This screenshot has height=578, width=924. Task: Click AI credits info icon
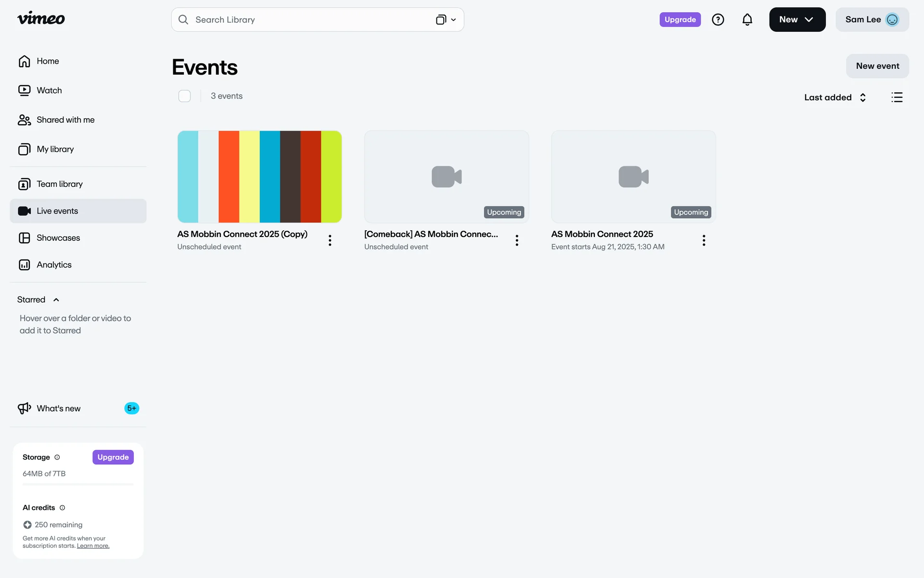[x=62, y=508]
